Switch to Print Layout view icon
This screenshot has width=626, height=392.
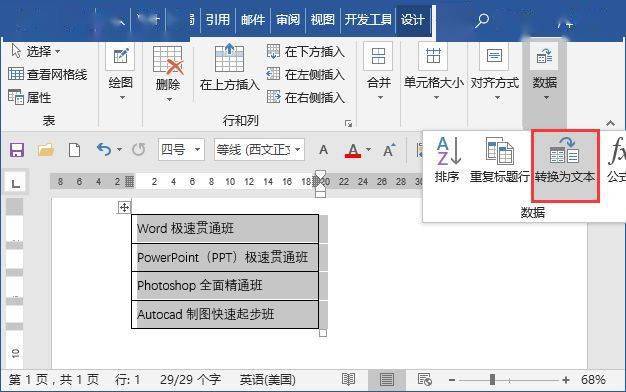point(386,380)
